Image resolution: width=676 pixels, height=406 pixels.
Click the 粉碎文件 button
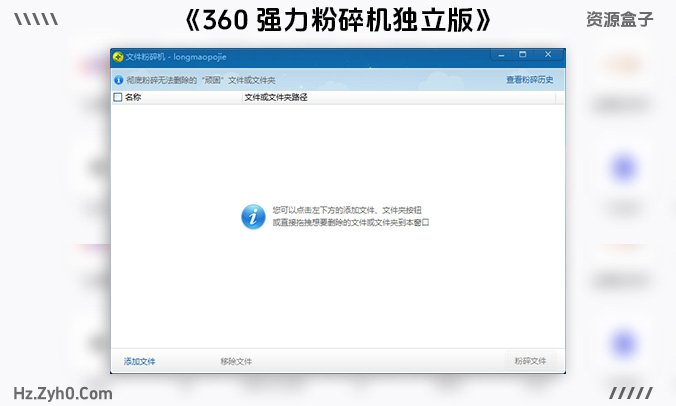(530, 361)
